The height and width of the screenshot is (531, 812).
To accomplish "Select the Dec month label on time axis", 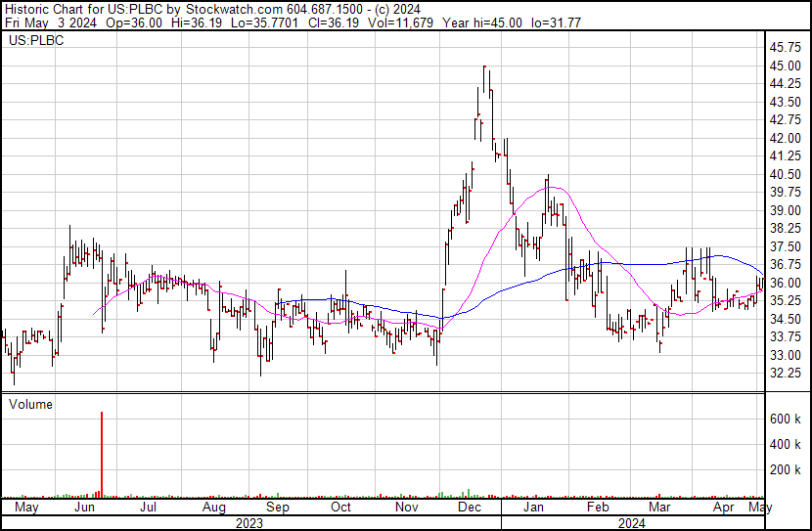I will [469, 509].
